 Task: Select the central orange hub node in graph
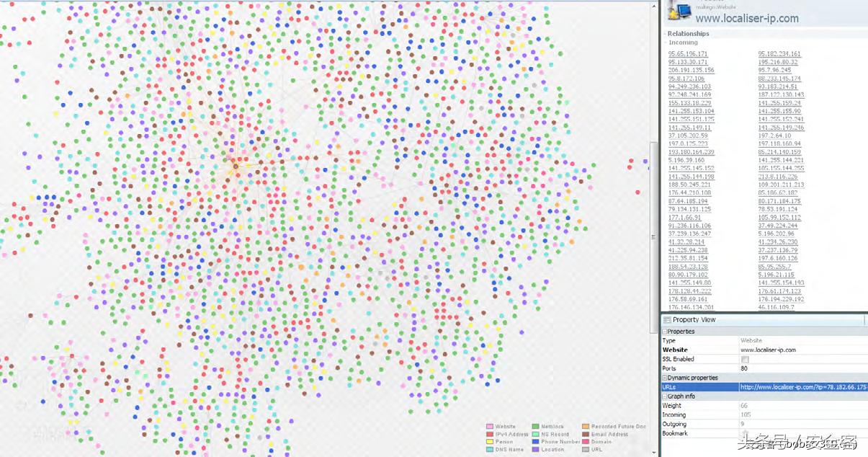235,167
